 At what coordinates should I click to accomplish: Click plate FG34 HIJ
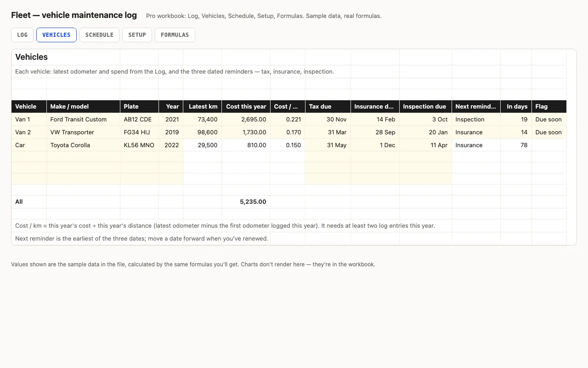[140, 132]
